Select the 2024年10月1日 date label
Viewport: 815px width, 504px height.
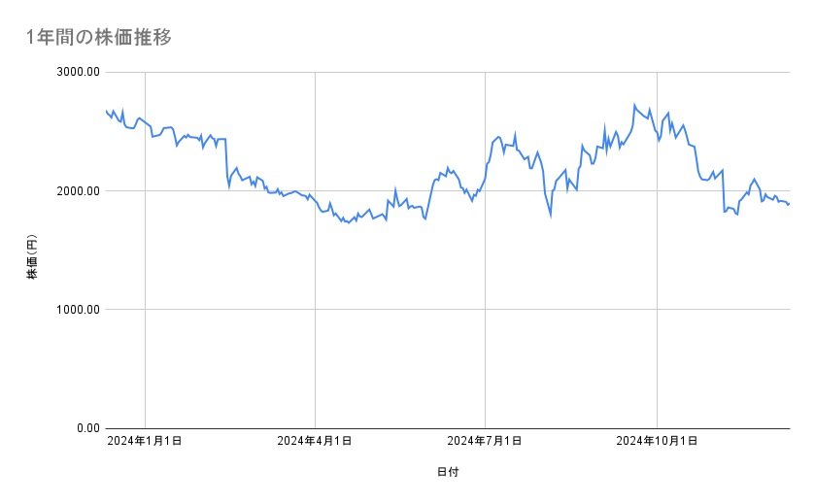pyautogui.click(x=657, y=442)
